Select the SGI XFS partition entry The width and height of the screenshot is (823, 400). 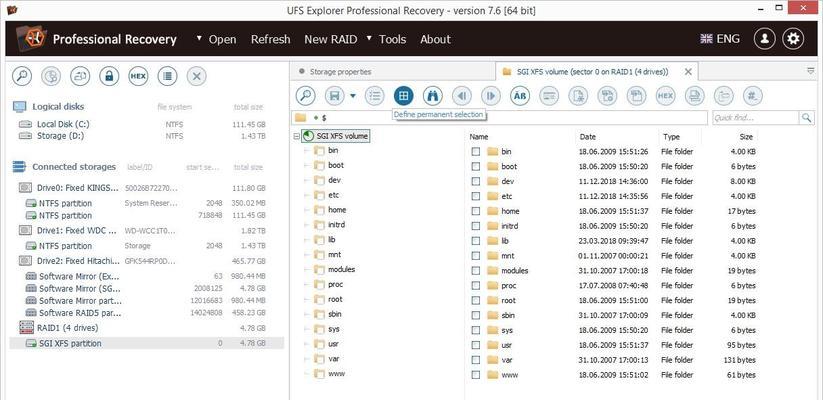(147, 343)
